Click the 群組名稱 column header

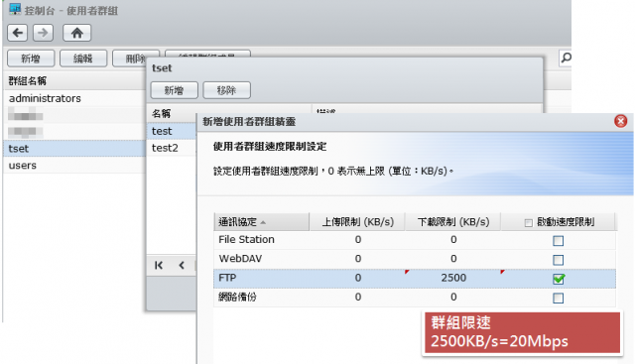[74, 81]
